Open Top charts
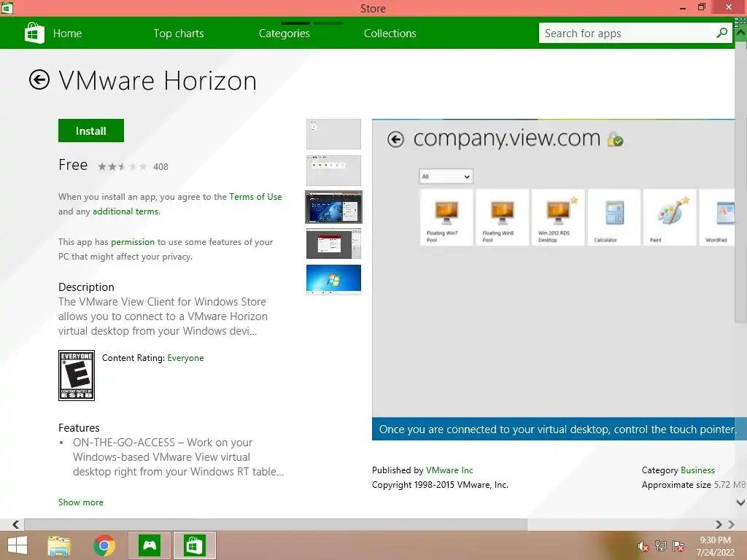The image size is (747, 560). tap(179, 34)
